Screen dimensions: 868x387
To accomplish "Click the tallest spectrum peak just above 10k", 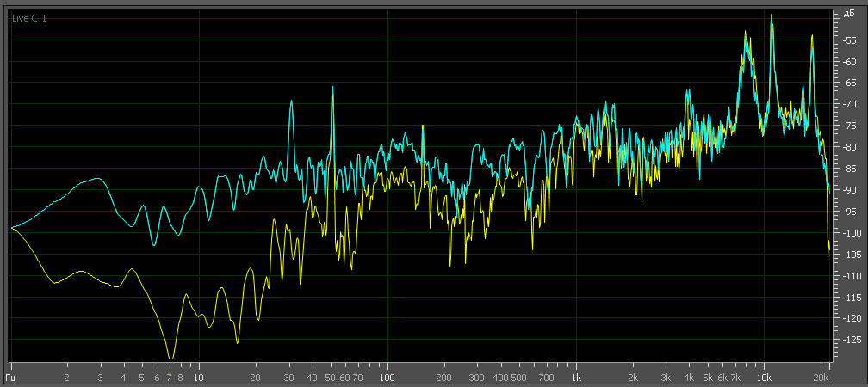I will tap(772, 15).
